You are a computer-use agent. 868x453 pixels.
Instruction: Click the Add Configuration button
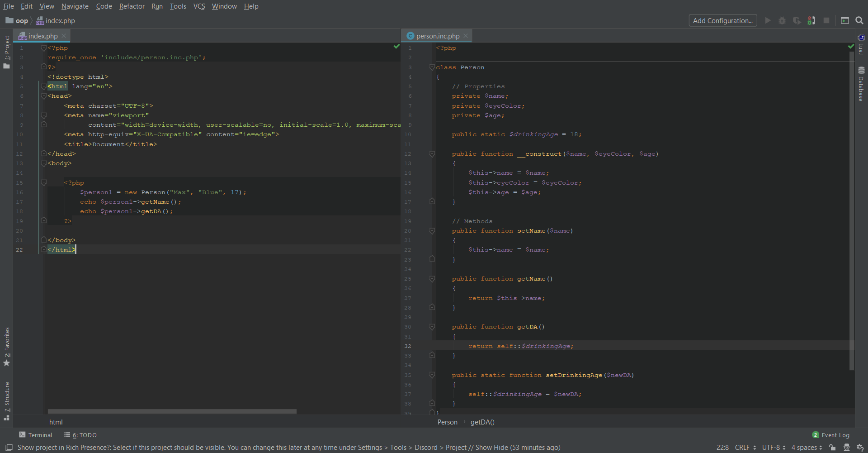(722, 20)
